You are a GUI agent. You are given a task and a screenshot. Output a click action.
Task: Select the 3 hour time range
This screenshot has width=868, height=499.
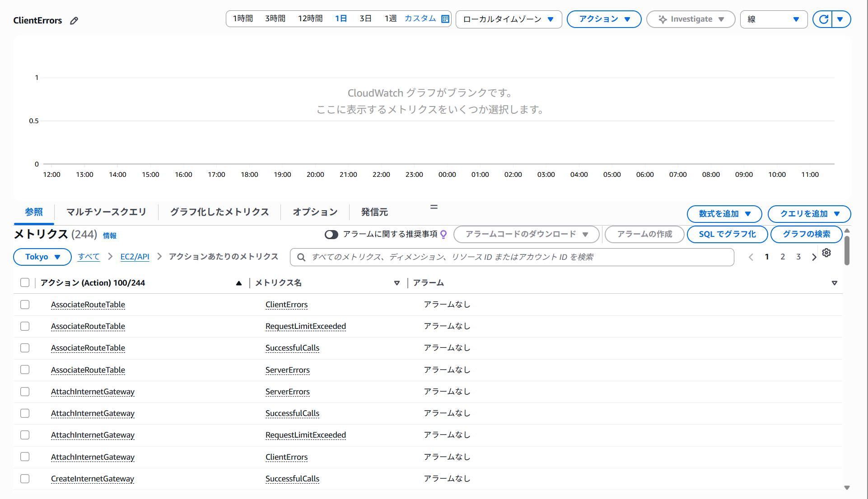click(275, 18)
